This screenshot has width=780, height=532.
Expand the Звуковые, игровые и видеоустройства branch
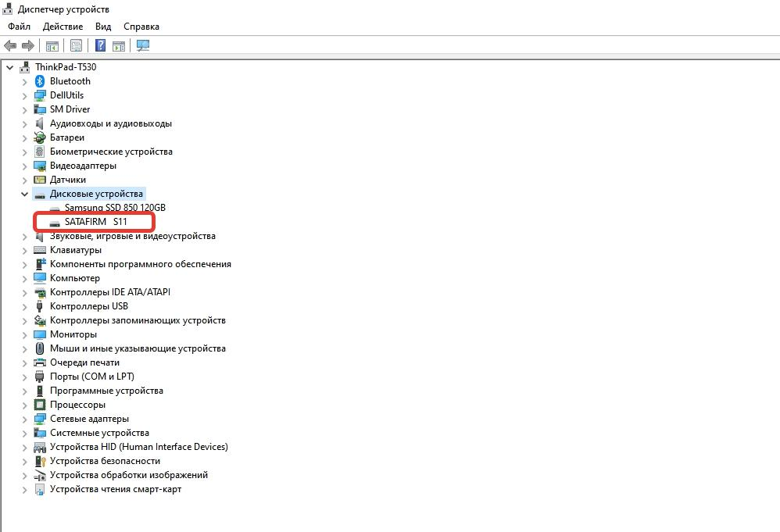click(x=24, y=237)
